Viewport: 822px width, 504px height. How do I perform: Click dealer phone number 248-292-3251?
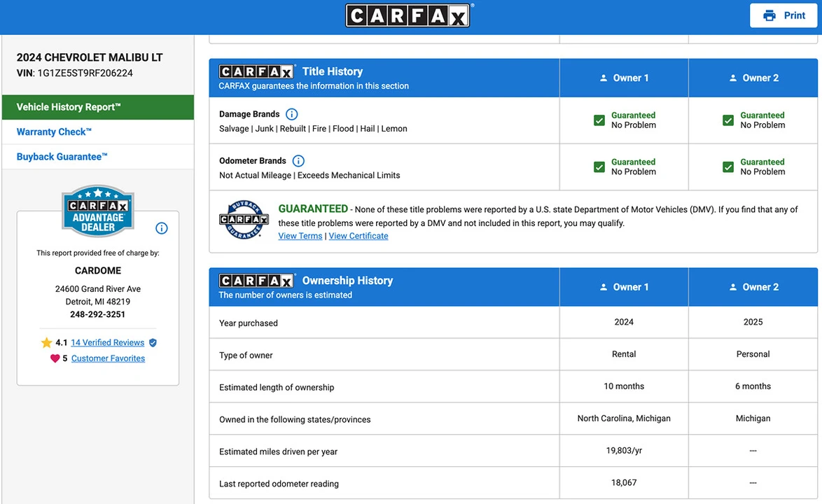pos(97,314)
